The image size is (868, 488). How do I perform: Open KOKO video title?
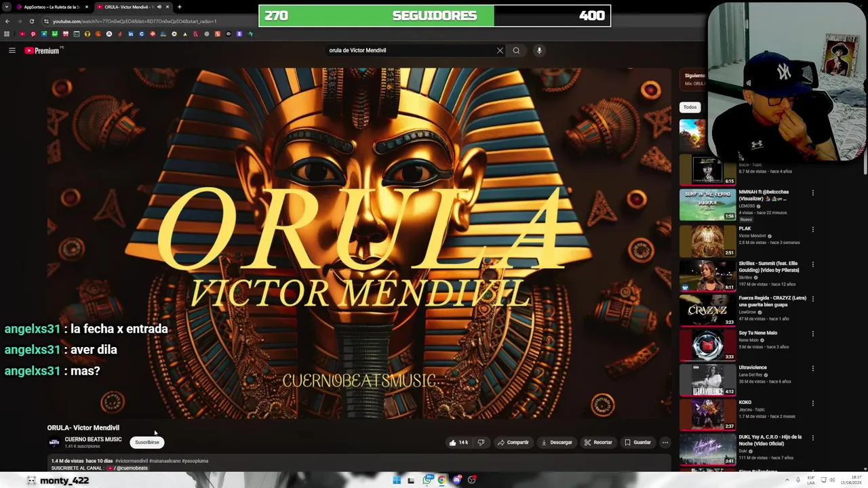pos(745,403)
